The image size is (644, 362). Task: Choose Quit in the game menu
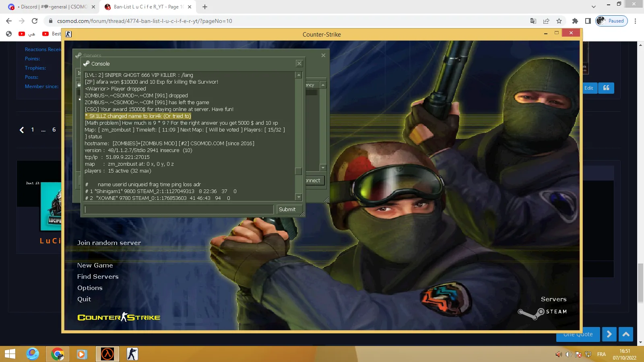(x=84, y=299)
